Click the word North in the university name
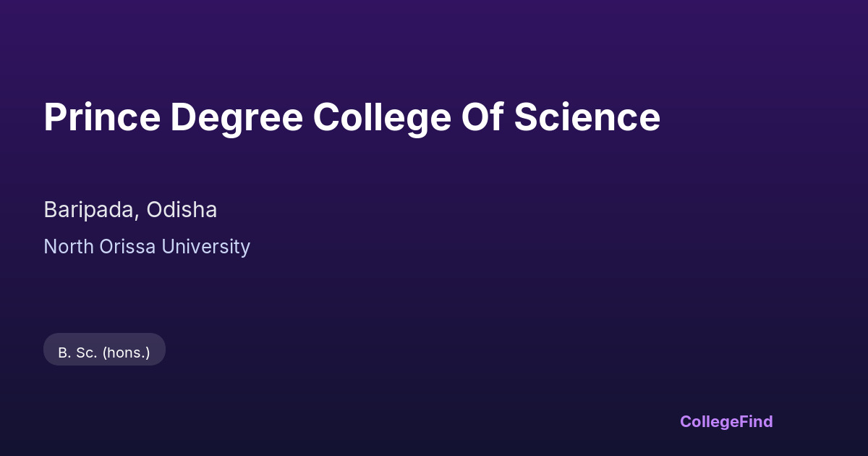 (69, 247)
